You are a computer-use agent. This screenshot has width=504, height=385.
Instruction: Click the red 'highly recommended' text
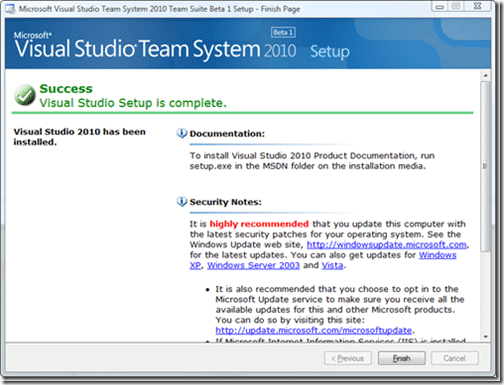click(259, 224)
